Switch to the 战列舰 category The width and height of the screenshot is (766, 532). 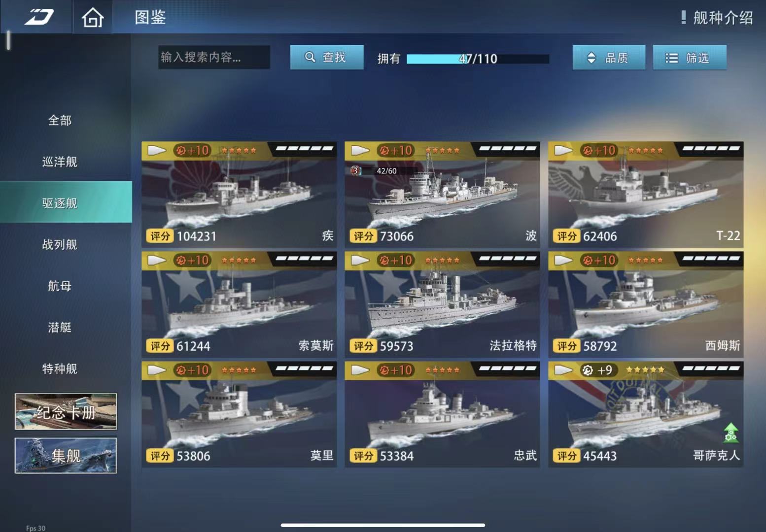pyautogui.click(x=60, y=244)
